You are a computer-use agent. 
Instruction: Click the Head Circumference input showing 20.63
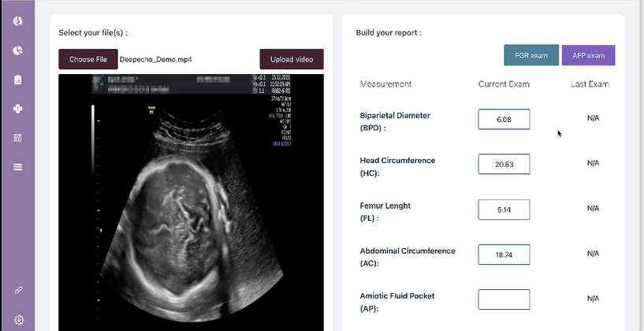click(x=504, y=164)
